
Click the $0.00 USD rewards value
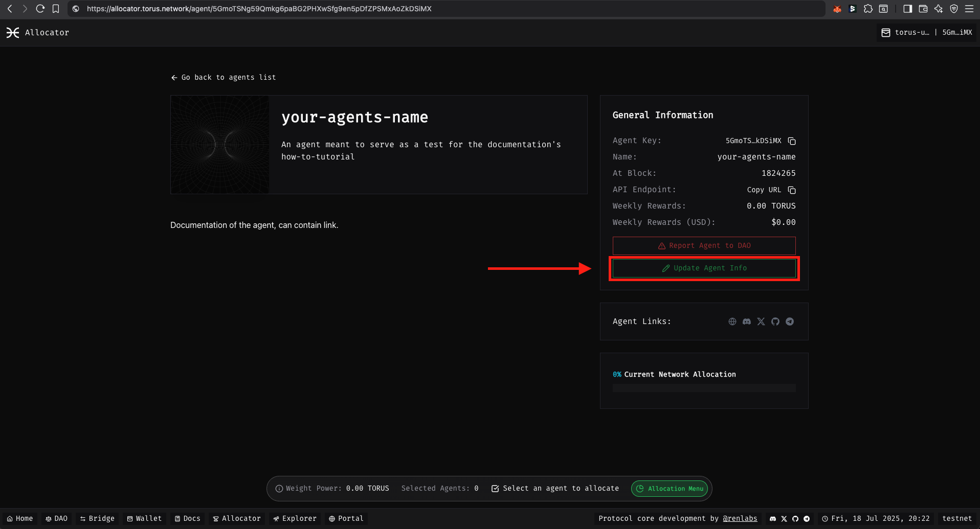point(784,222)
